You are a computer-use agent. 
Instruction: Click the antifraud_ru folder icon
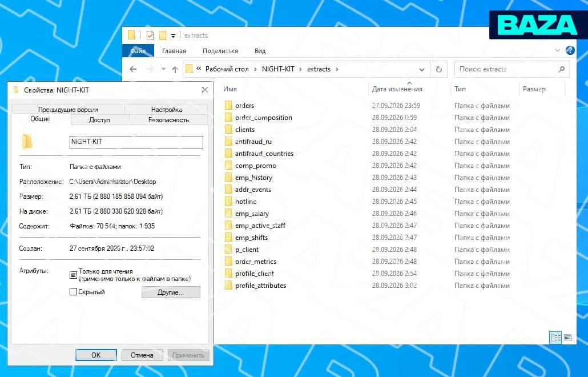tap(228, 142)
